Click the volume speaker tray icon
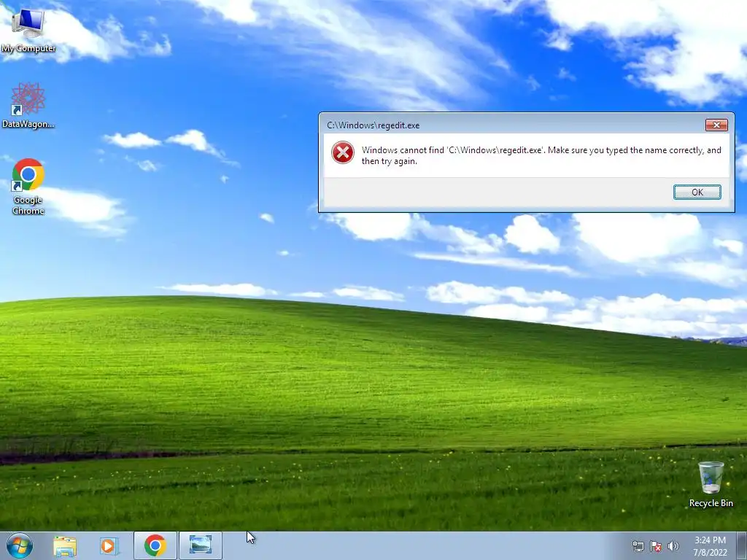Screen dimensions: 747x560 (x=673, y=546)
